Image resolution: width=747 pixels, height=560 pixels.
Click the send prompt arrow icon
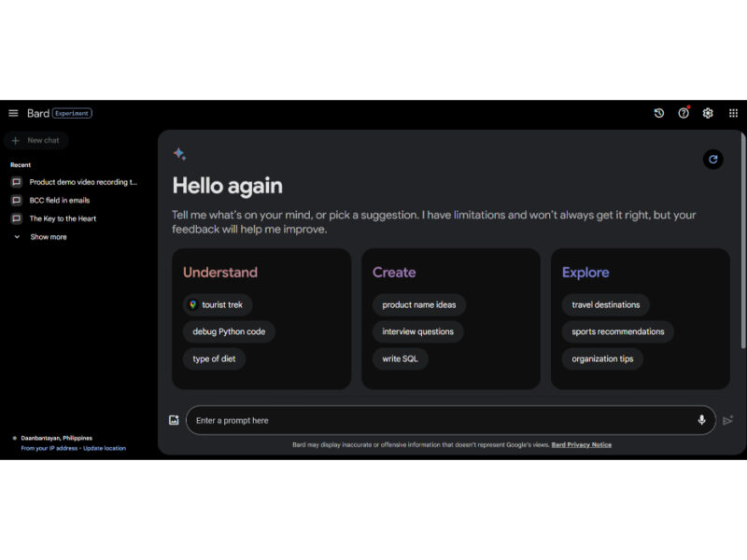tap(727, 421)
